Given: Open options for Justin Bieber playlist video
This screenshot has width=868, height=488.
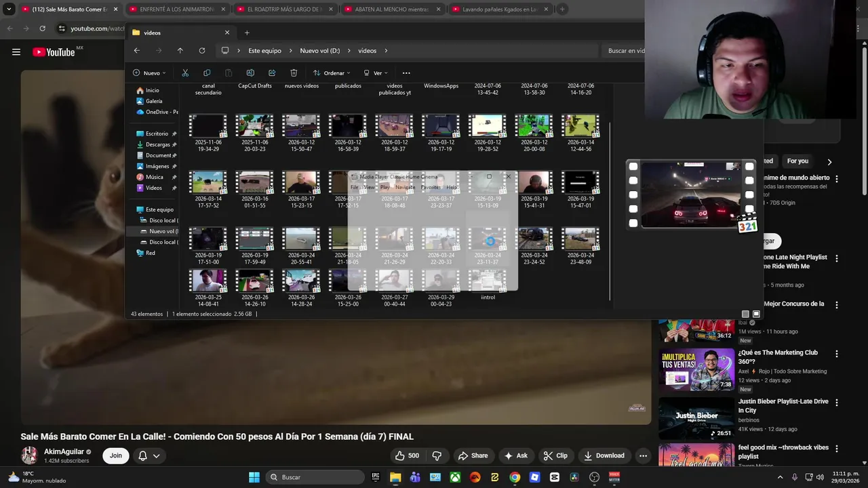Looking at the screenshot, I should click(837, 403).
